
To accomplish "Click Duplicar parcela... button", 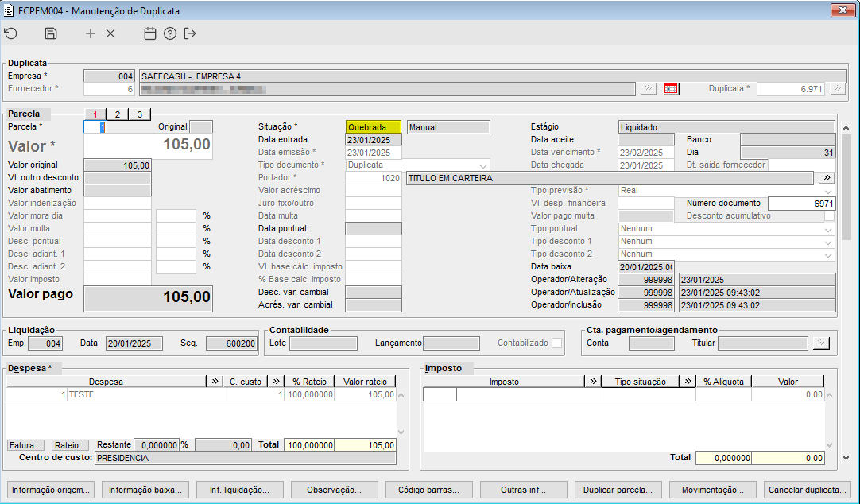I will tap(618, 490).
